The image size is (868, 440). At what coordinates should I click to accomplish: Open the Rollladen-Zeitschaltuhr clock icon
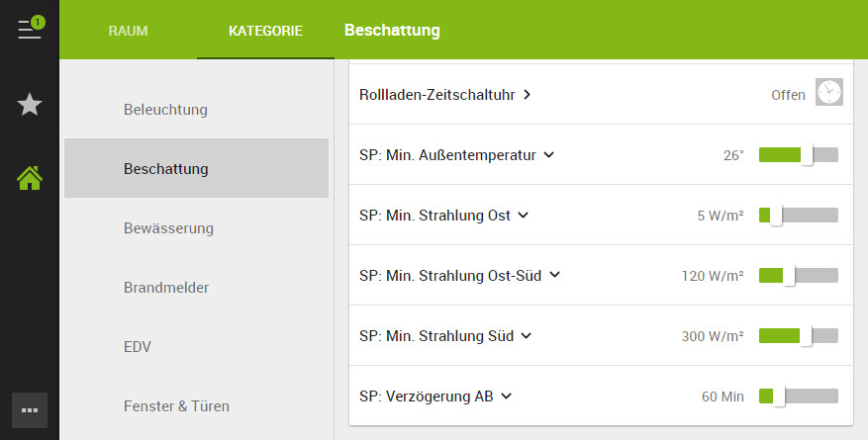[828, 93]
